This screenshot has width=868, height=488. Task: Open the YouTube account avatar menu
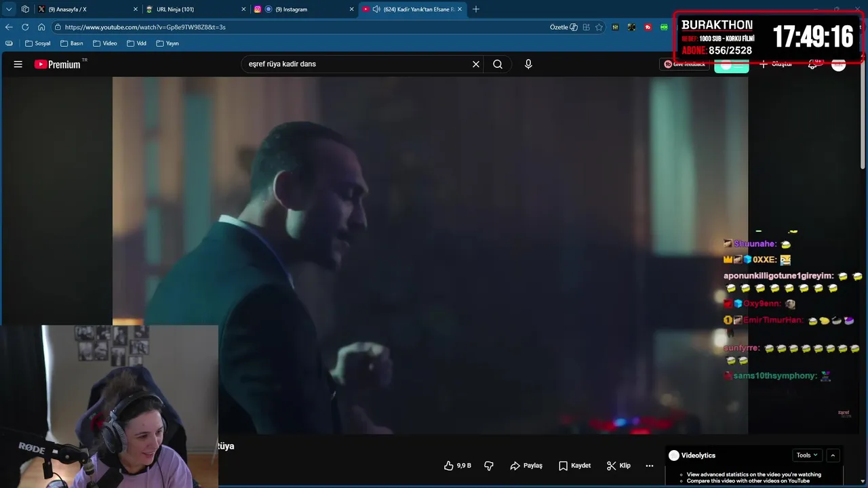click(x=839, y=64)
